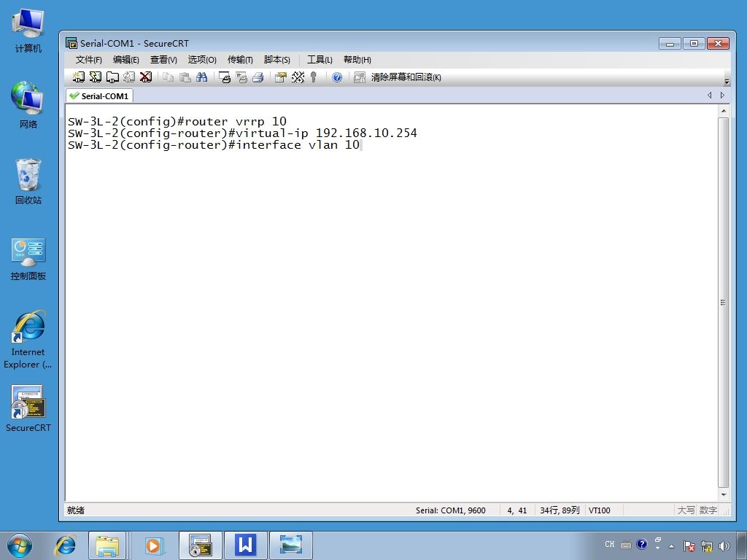Click the blue Help icon in toolbar

pyautogui.click(x=337, y=77)
